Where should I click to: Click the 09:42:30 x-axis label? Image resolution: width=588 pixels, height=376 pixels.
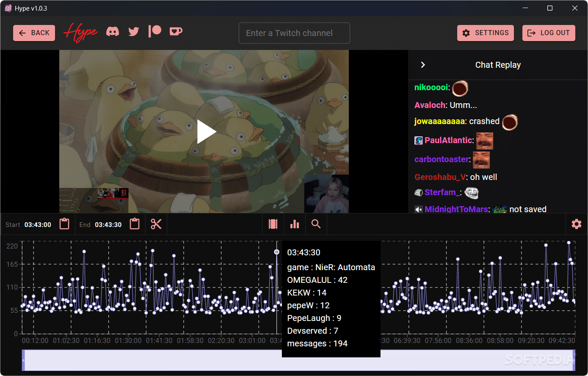(x=562, y=340)
